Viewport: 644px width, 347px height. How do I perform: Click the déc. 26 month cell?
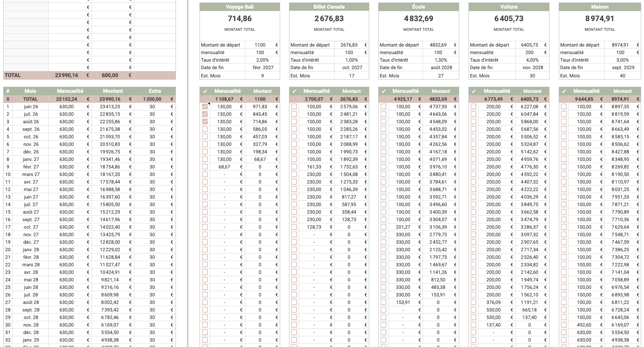point(31,152)
